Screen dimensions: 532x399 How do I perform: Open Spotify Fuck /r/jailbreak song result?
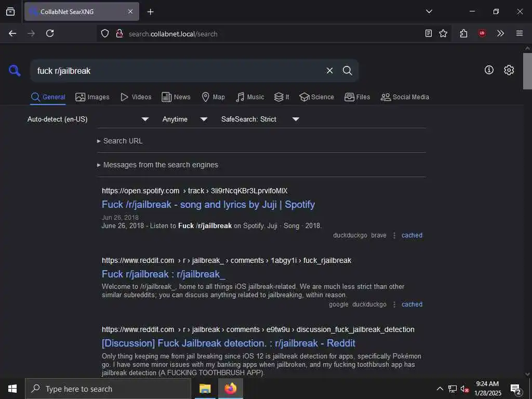pyautogui.click(x=208, y=205)
